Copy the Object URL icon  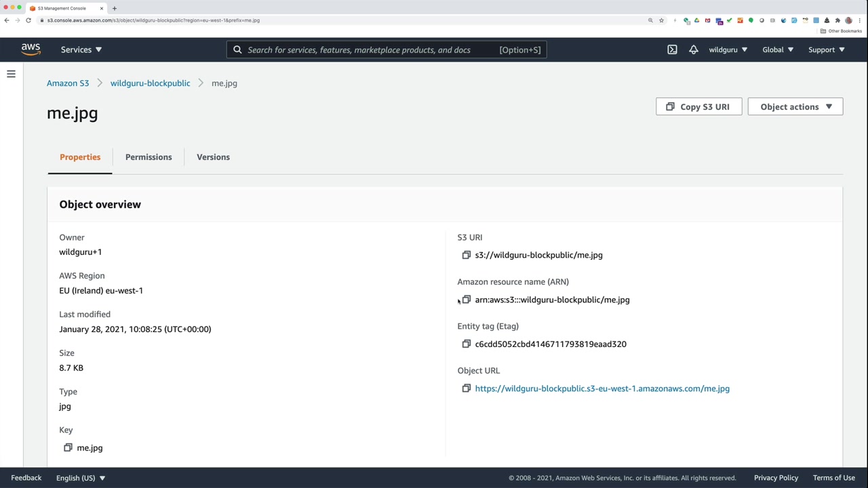point(466,388)
